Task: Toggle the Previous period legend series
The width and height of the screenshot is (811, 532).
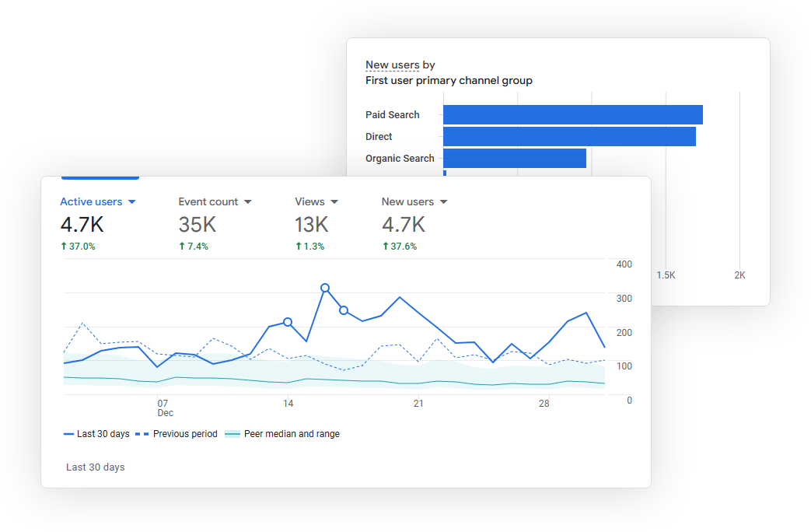Action: tap(177, 434)
